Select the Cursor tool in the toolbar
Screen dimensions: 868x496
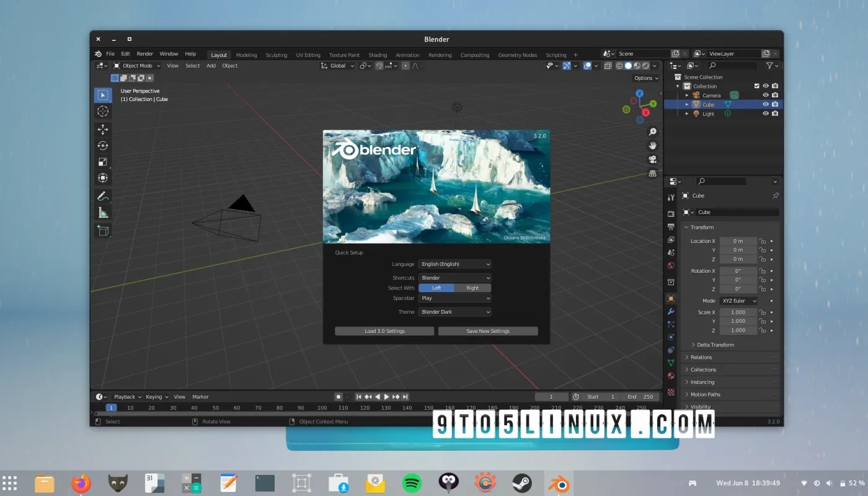tap(103, 112)
